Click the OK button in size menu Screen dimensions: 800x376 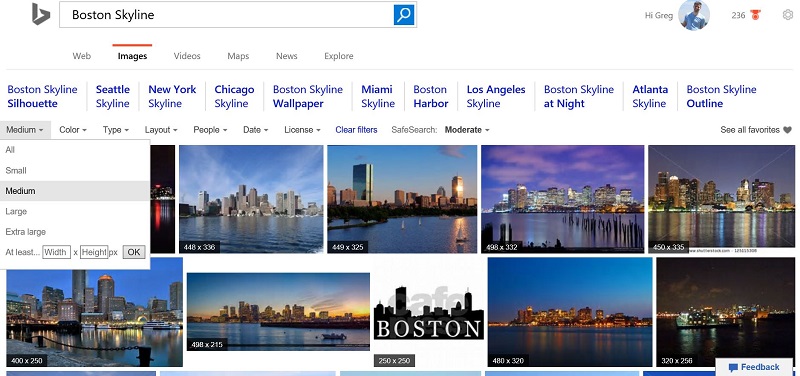(134, 252)
